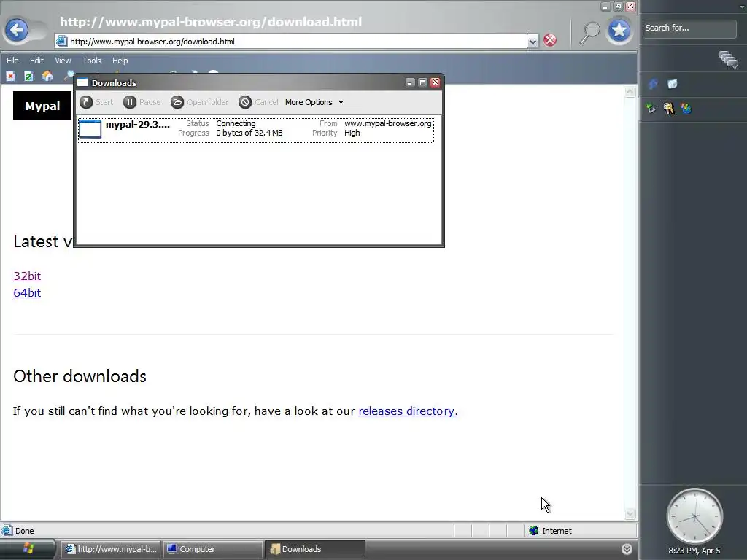The image size is (747, 560).
Task: Open the Help menu
Action: click(120, 61)
